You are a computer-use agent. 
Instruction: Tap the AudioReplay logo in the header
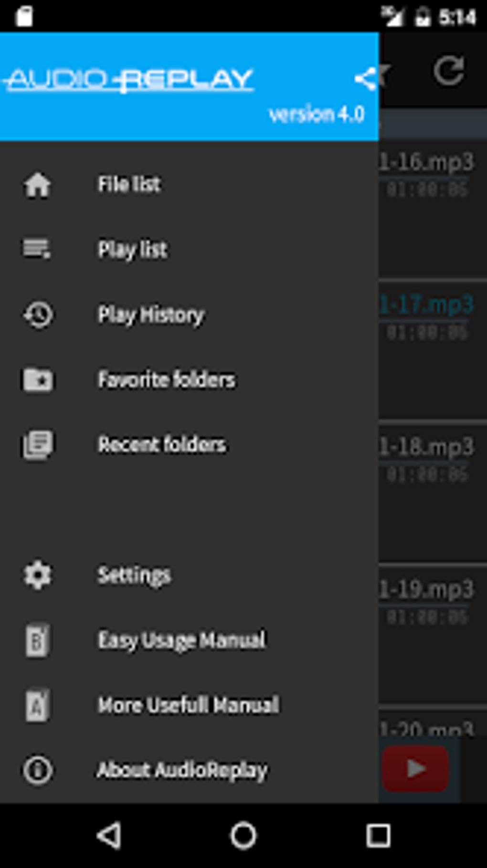pos(129,80)
